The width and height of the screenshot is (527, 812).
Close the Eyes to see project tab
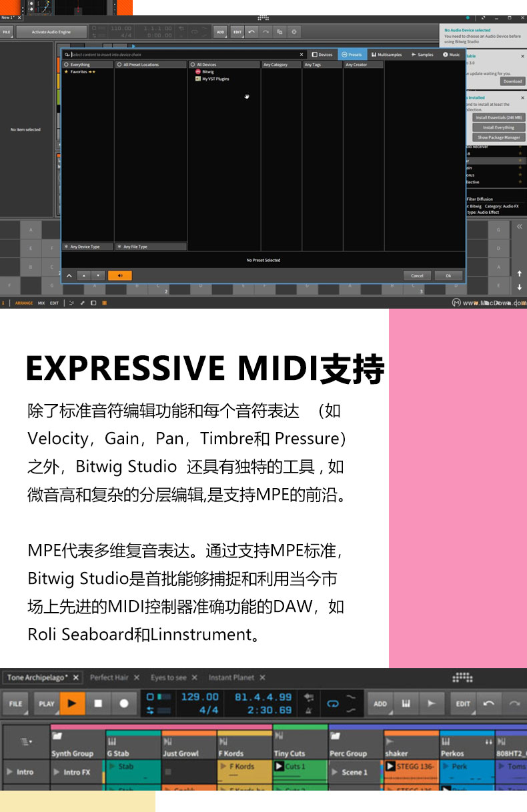click(194, 677)
